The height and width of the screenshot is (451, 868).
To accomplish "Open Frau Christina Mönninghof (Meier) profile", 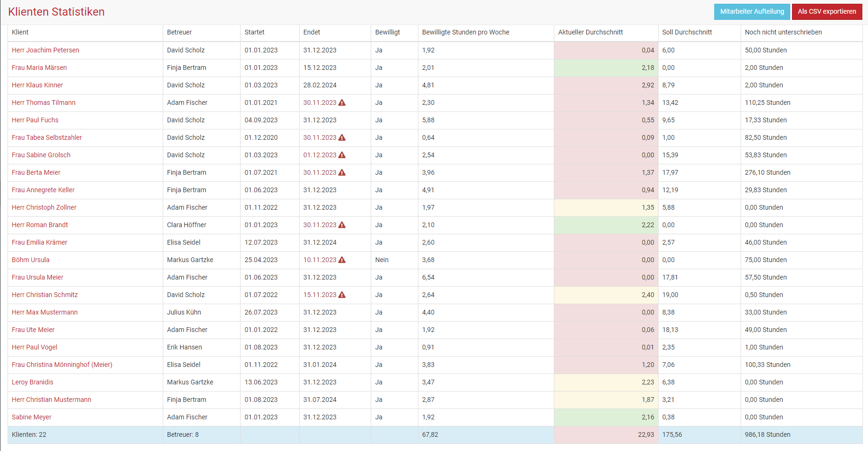I will [62, 365].
